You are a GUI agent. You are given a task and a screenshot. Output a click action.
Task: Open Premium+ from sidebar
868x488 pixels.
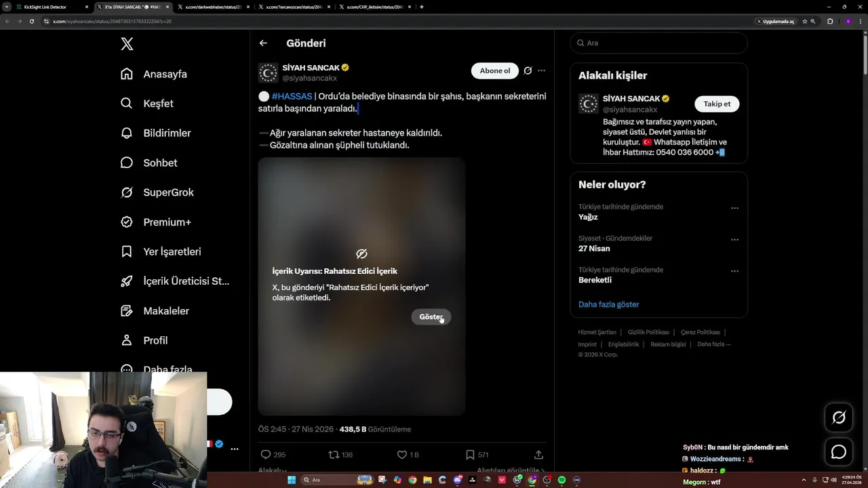[x=156, y=222]
